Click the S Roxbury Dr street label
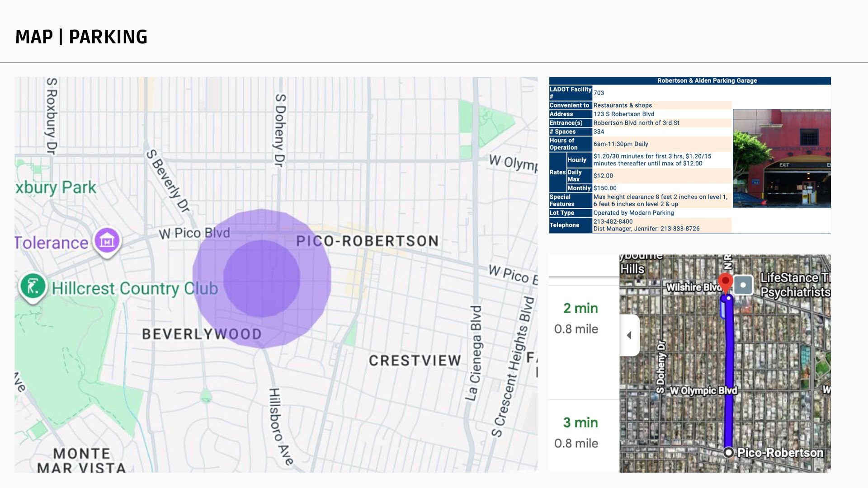The width and height of the screenshot is (868, 488). pos(52,116)
